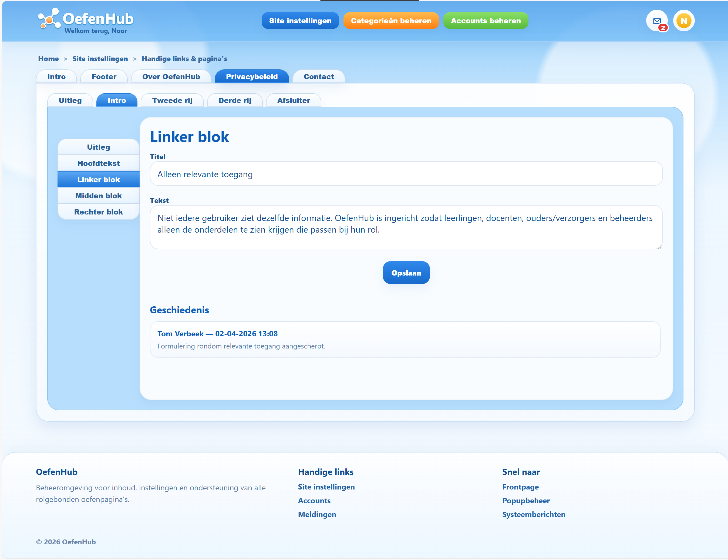Select Linker blok in the side menu
The image size is (728, 560).
click(x=98, y=179)
